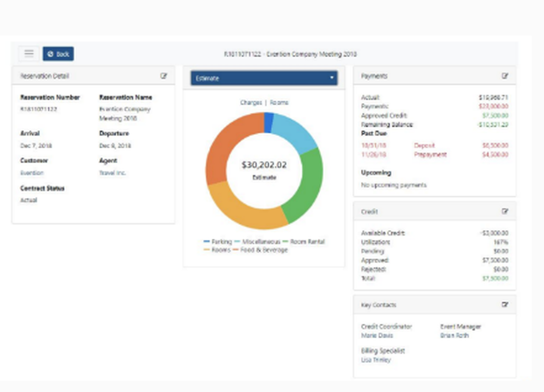Screen dimensions: 544x392
Task: Open Brian Roth event manager contact
Action: [x=454, y=335]
